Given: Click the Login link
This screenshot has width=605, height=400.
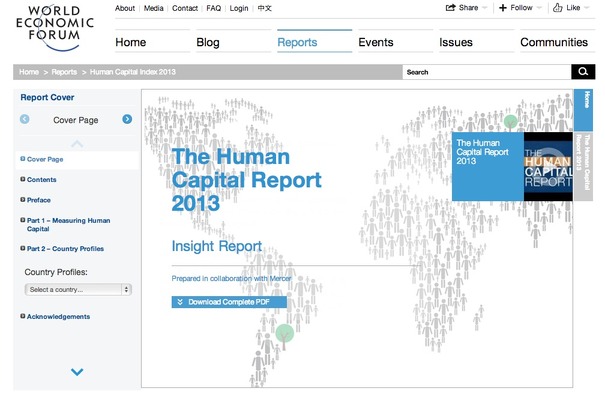Looking at the screenshot, I should pyautogui.click(x=239, y=8).
